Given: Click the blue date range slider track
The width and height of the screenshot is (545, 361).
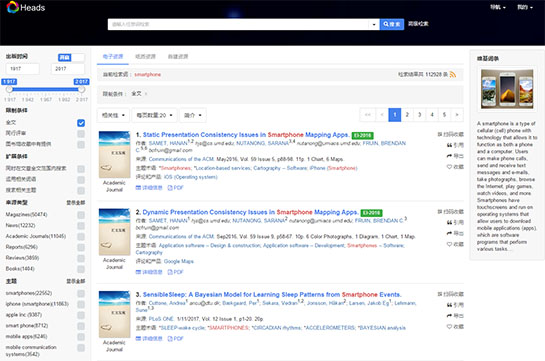Looking at the screenshot, I should click(x=45, y=90).
